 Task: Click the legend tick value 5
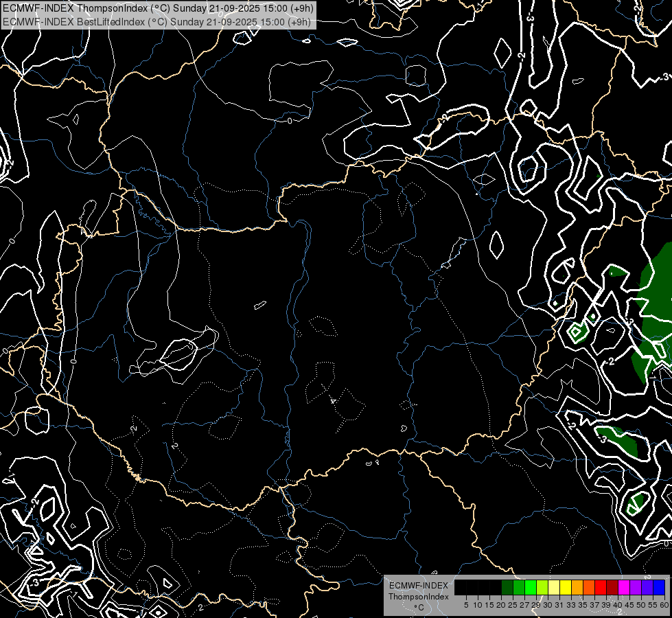(x=466, y=605)
